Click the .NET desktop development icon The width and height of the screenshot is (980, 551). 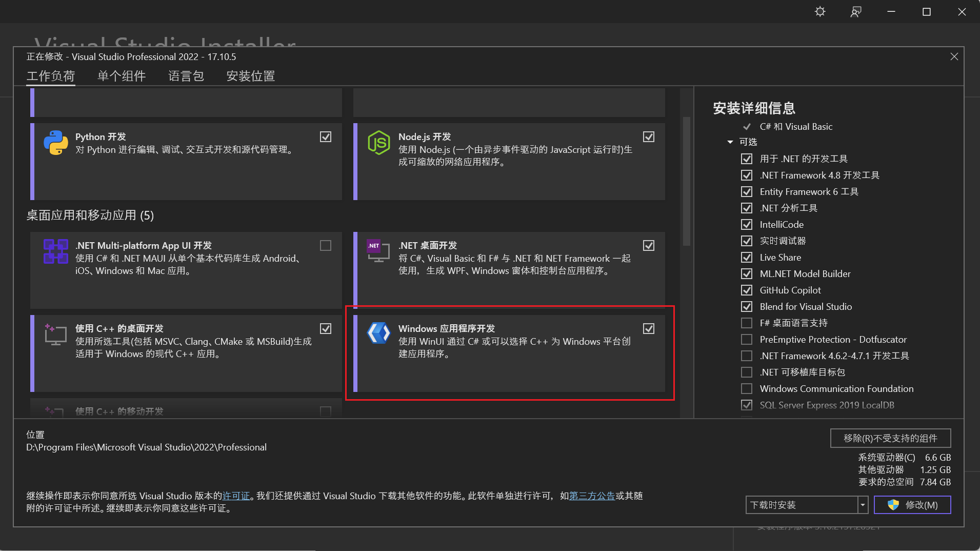click(x=379, y=251)
